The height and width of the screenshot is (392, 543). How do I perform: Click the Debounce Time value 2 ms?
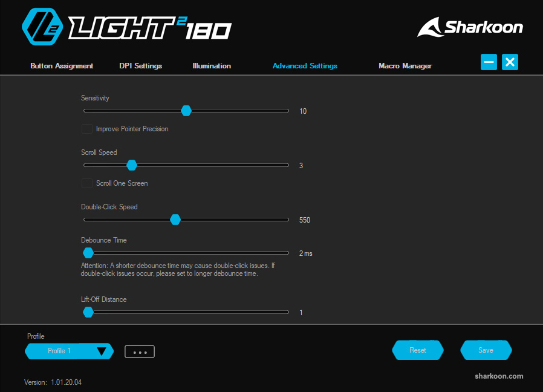tap(306, 253)
